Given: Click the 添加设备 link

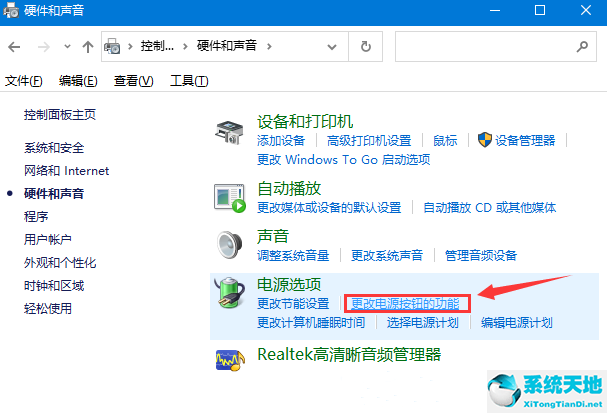Looking at the screenshot, I should (x=281, y=141).
